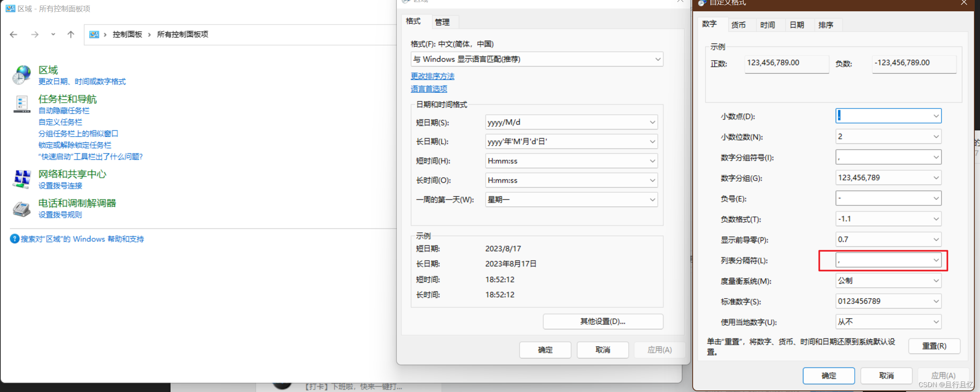Click the Control Panel window title icon
This screenshot has width=980, height=392.
[x=11, y=8]
